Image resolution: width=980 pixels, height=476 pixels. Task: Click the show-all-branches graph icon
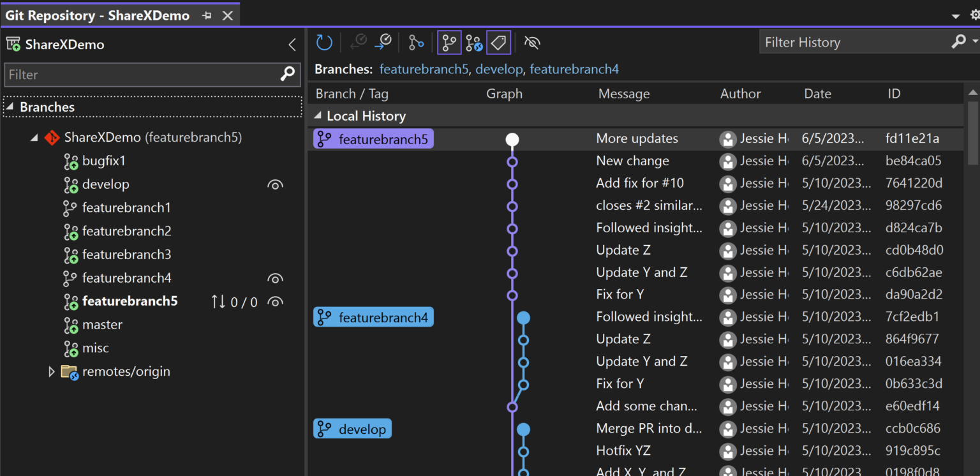(449, 42)
